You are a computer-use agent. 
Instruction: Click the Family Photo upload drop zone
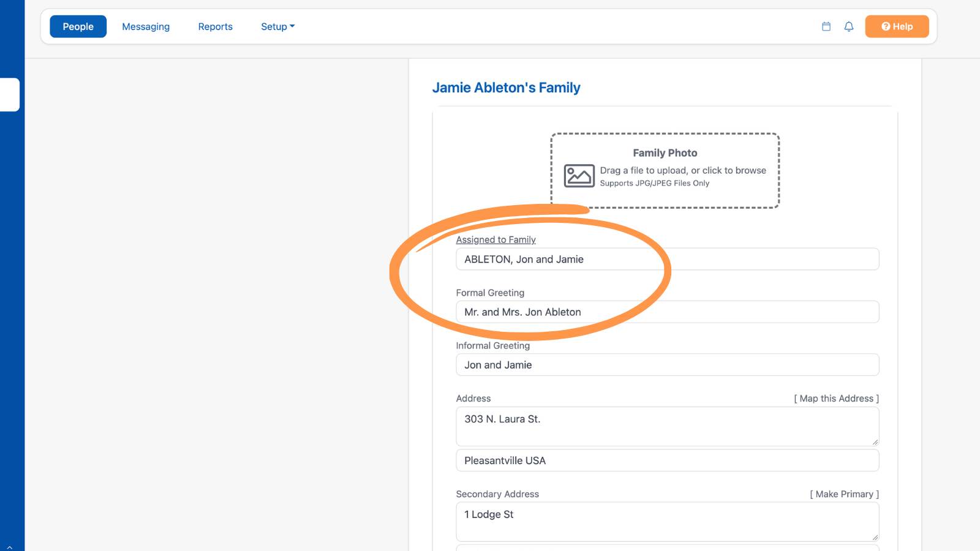(x=665, y=171)
